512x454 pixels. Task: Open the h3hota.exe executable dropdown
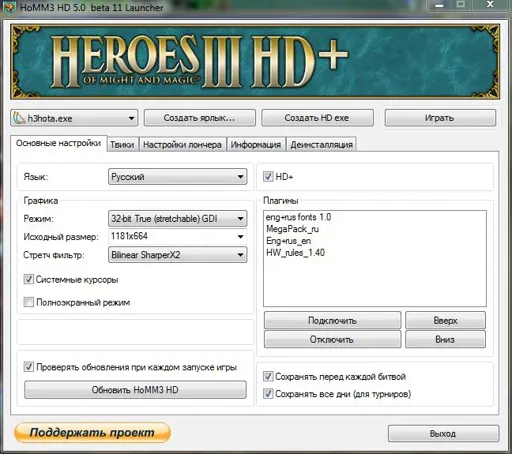[74, 118]
